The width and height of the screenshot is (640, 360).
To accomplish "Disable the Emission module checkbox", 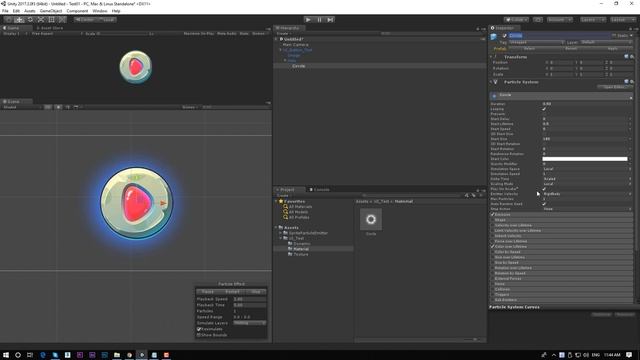I will (492, 214).
